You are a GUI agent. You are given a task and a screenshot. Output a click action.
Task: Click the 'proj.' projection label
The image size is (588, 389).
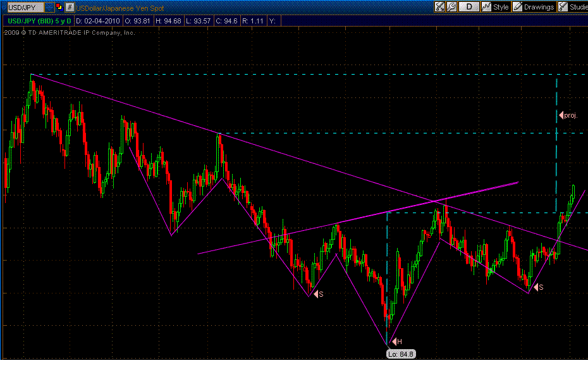point(568,115)
